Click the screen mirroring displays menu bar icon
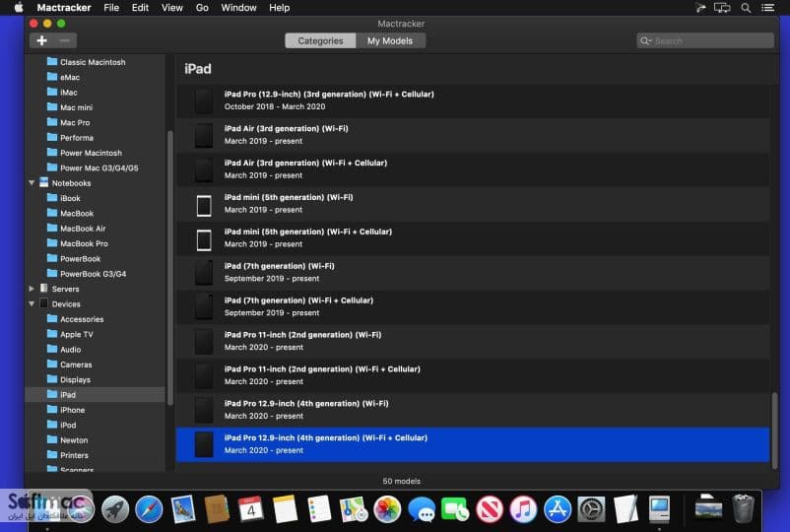This screenshot has width=790, height=532. [722, 8]
